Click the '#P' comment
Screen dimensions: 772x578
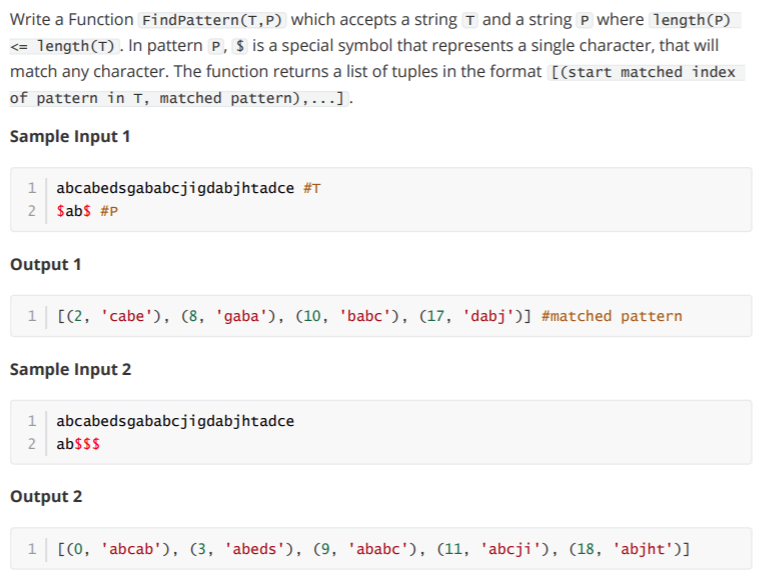(109, 211)
